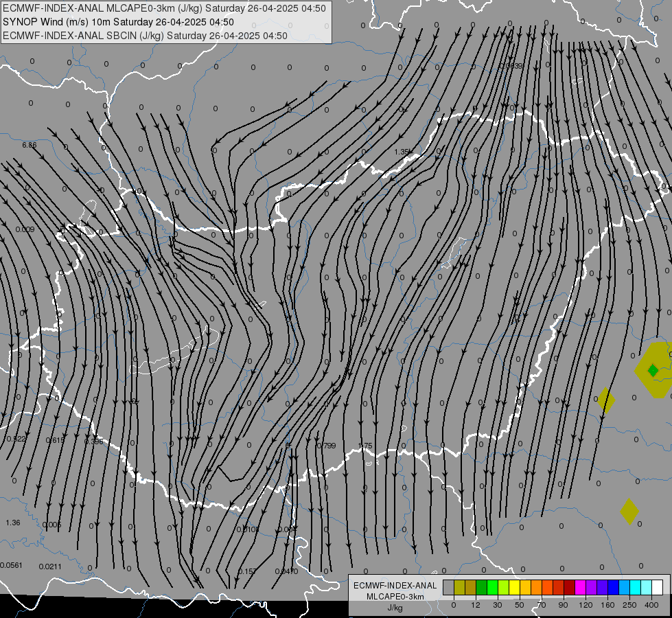Click the large olive hexagon CAPE area
672x618 pixels.
pos(654,370)
